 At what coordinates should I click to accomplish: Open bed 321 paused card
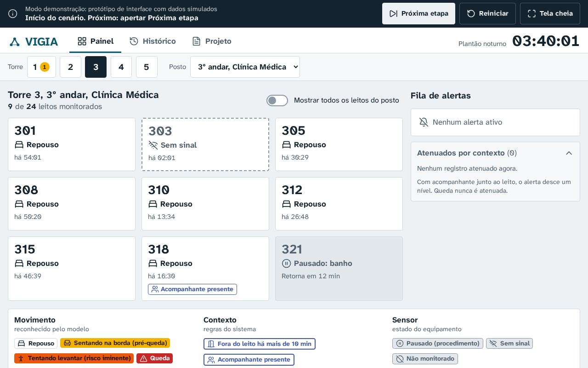[x=339, y=269]
